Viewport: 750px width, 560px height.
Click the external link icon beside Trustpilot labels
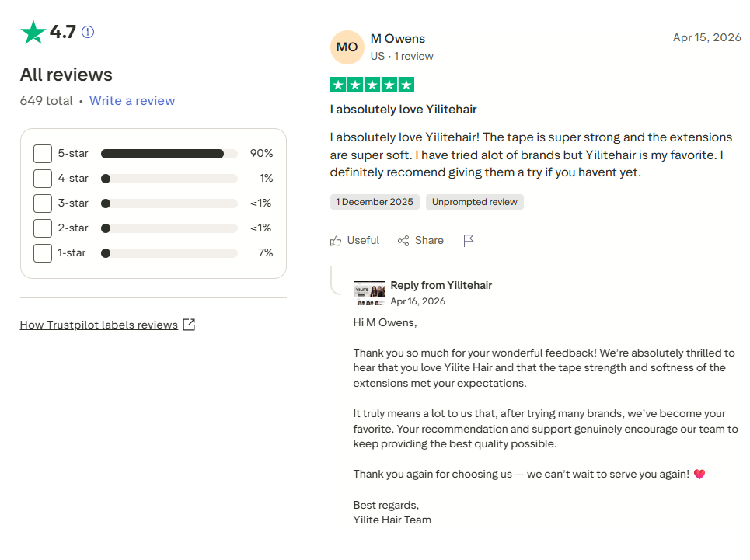pos(189,325)
